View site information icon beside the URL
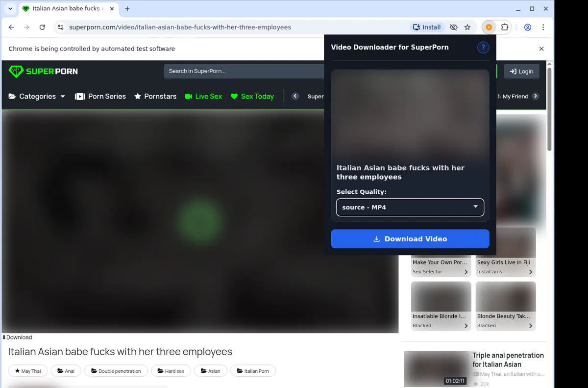Viewport: 588px width, 388px height. pyautogui.click(x=60, y=27)
